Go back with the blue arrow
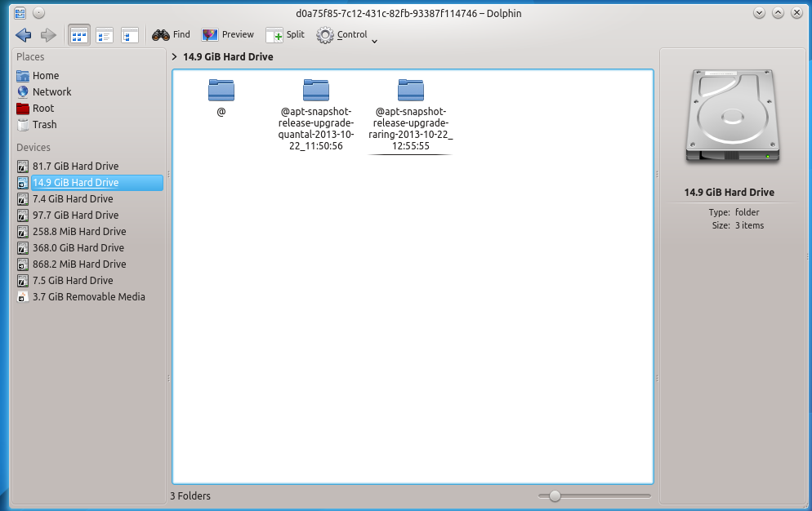This screenshot has height=511, width=812. pyautogui.click(x=24, y=34)
